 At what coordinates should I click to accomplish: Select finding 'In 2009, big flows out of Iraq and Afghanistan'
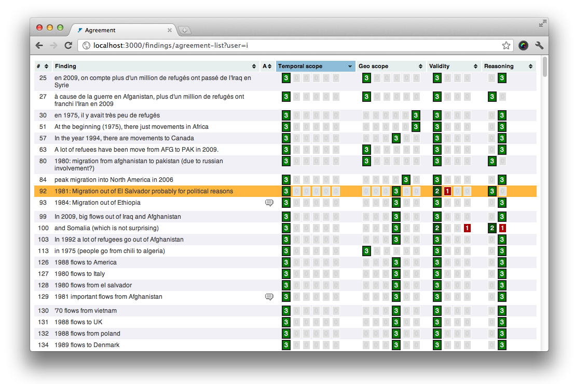click(118, 217)
